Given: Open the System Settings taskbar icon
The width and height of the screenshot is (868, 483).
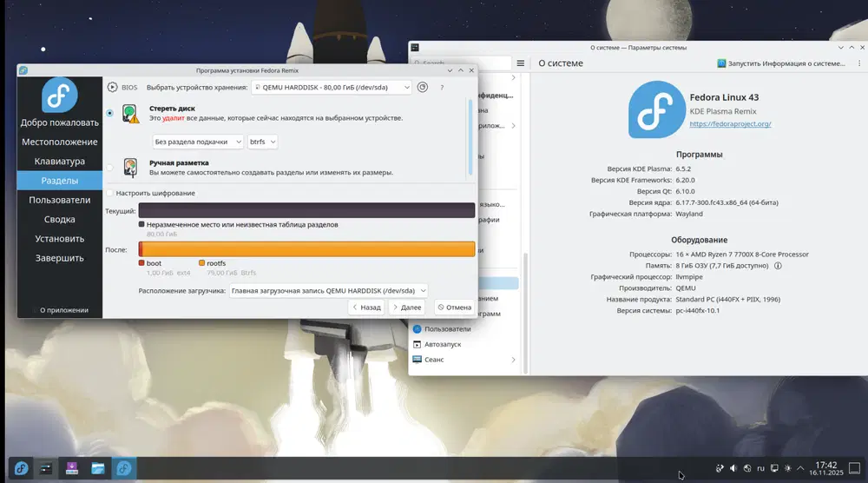Looking at the screenshot, I should 46,468.
